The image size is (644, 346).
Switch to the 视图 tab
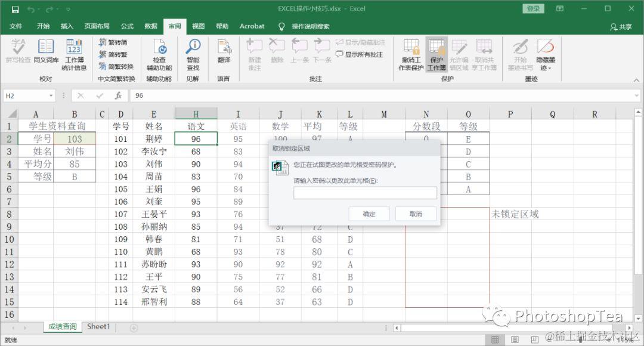click(x=199, y=26)
